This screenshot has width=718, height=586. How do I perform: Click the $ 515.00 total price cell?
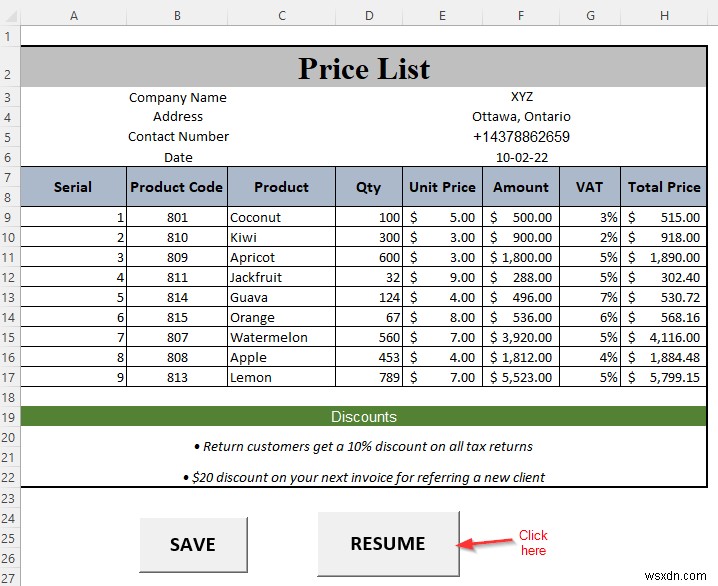click(664, 217)
